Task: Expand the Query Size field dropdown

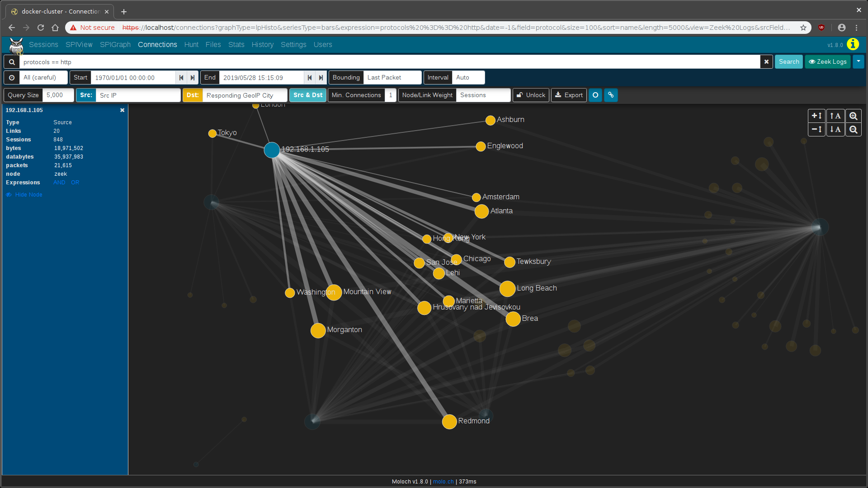Action: (x=58, y=94)
